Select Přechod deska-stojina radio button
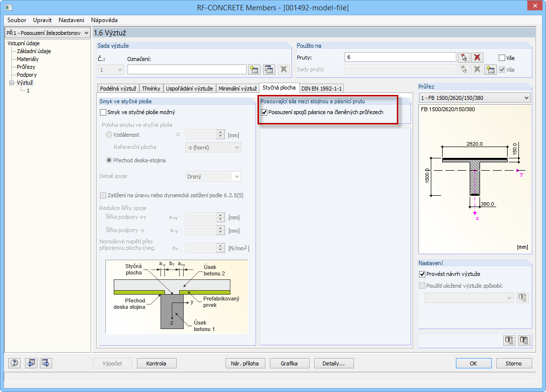Viewport: 546px width, 392px height. [109, 160]
